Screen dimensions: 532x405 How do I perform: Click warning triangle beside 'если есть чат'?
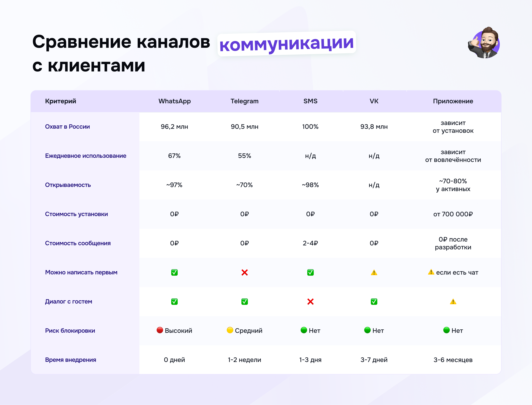tap(431, 272)
